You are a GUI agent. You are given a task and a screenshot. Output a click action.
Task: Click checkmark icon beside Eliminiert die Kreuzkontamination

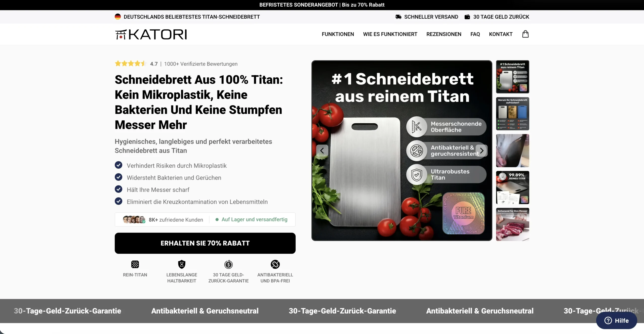(x=118, y=201)
